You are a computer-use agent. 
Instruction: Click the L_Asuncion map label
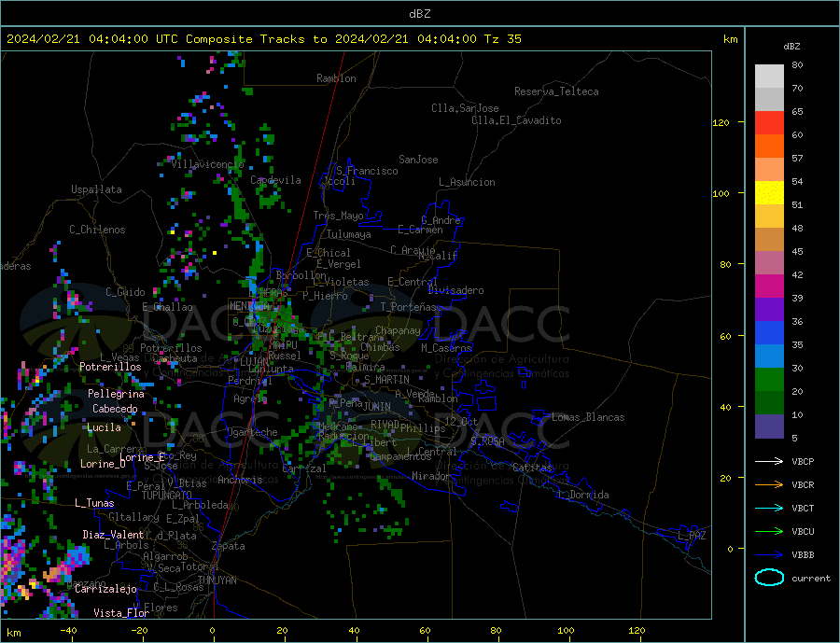click(468, 182)
